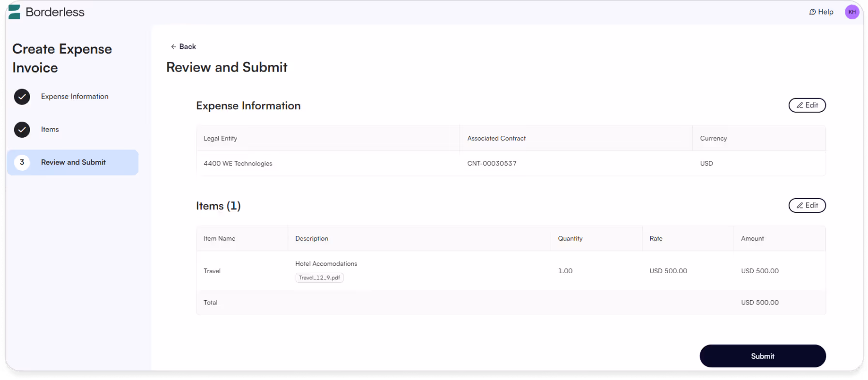Open the Travel_12_9.pdf attachment
868x380 pixels.
(319, 278)
